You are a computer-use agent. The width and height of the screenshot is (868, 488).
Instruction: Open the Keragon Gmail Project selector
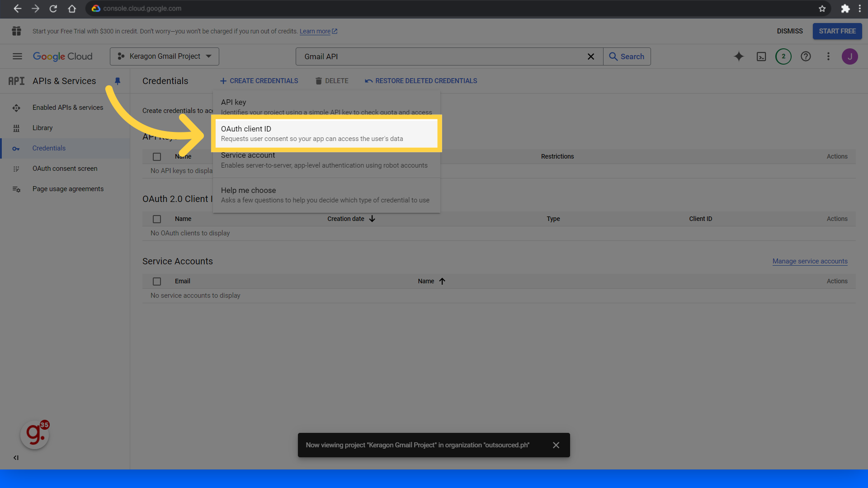165,56
